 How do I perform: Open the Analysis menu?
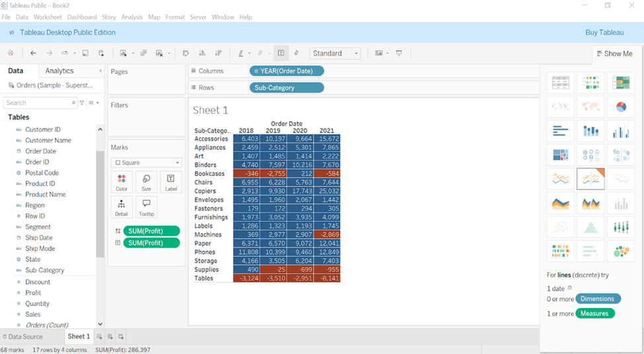[x=132, y=17]
